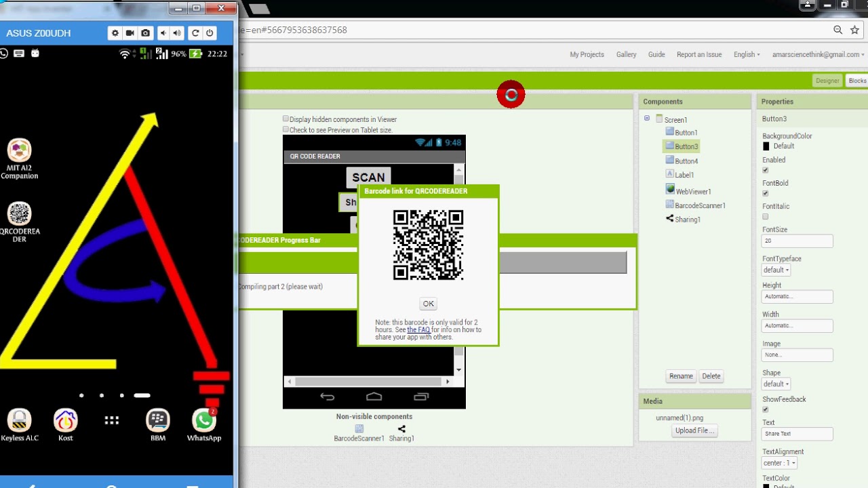This screenshot has width=868, height=488.
Task: Click Wi-Fi status icon on phone
Action: (x=125, y=54)
